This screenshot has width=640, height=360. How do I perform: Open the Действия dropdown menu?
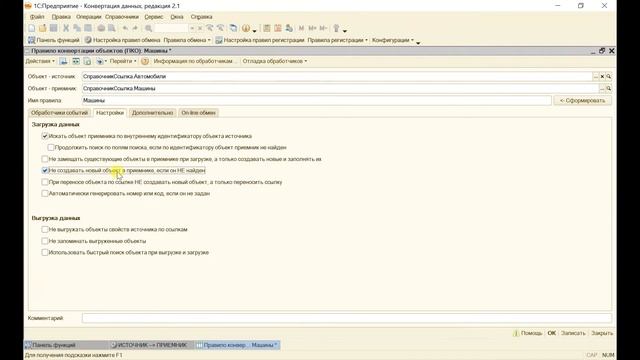(40, 61)
